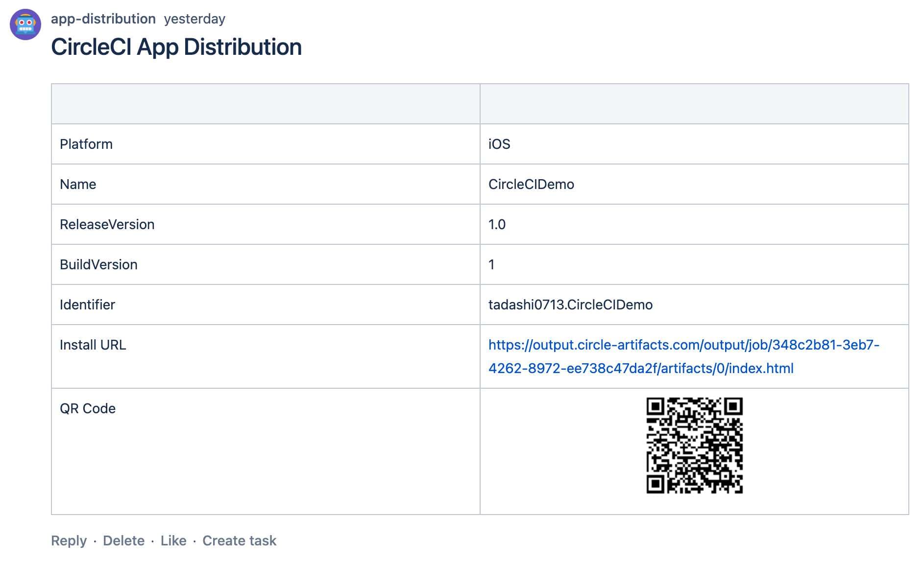Click the QR code image
Screen dimensions: 924x564
pyautogui.click(x=694, y=446)
